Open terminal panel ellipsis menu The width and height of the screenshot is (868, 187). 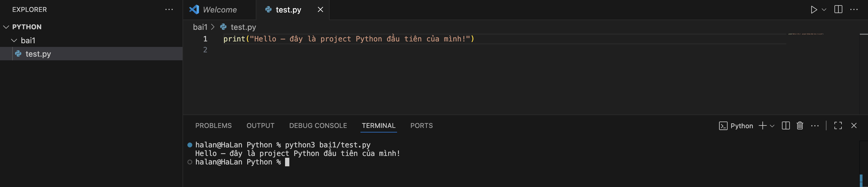[815, 126]
